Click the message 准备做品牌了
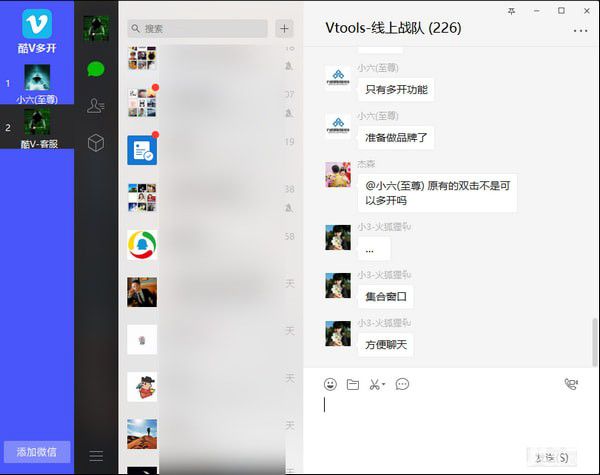Viewport: 600px width, 475px height. [x=396, y=137]
